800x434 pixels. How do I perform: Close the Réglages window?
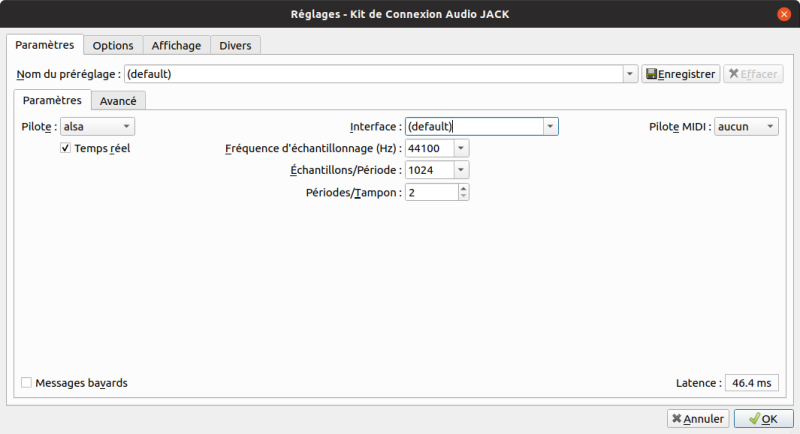coord(785,13)
